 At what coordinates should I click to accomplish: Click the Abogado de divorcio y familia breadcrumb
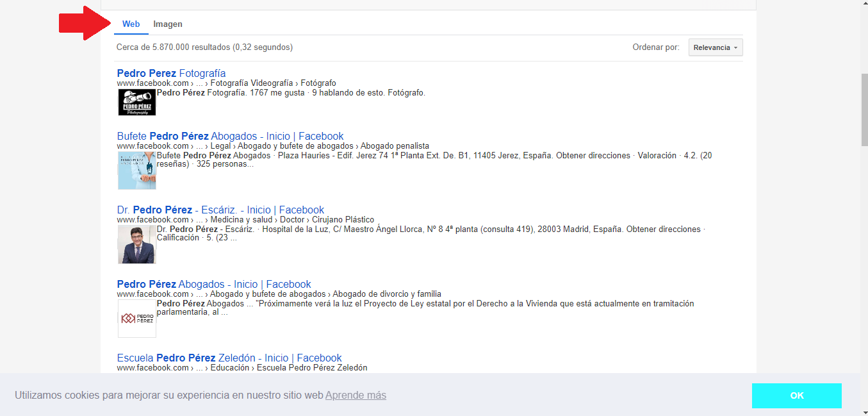pyautogui.click(x=279, y=294)
